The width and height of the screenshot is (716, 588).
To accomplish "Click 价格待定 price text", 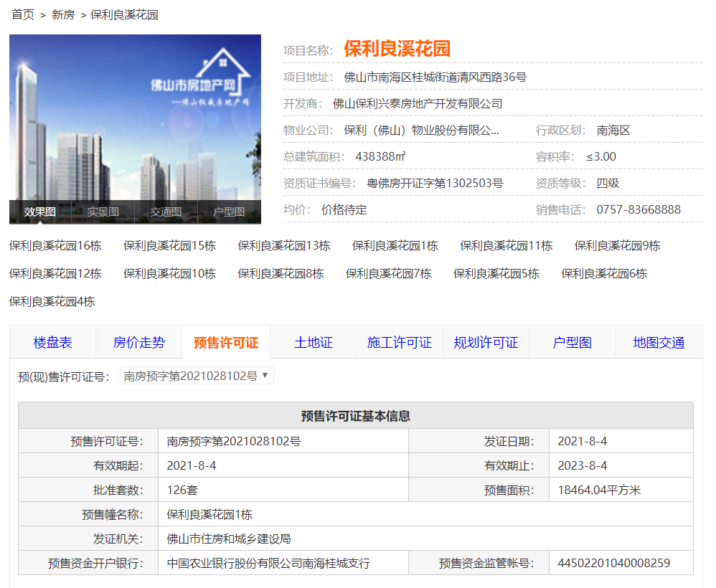I will 344,210.
